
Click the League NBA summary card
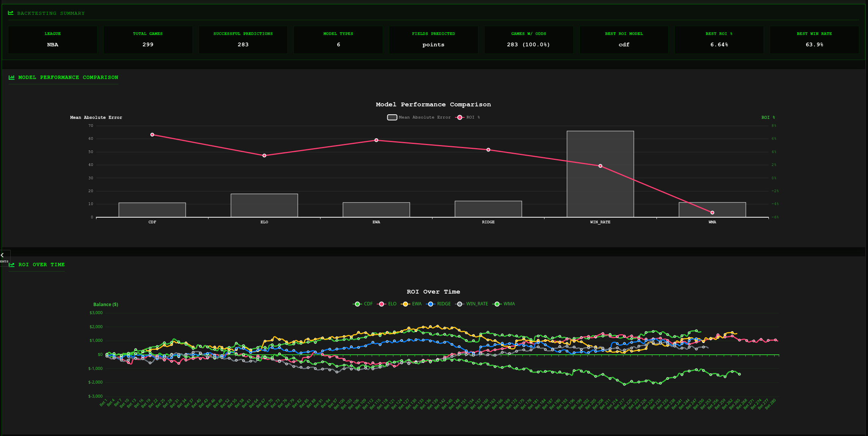coord(53,40)
